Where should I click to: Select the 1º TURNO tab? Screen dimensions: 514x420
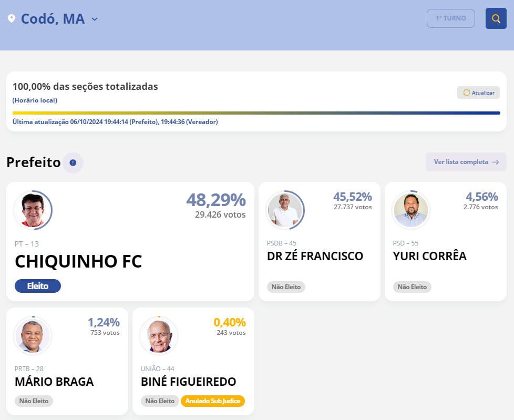(450, 18)
